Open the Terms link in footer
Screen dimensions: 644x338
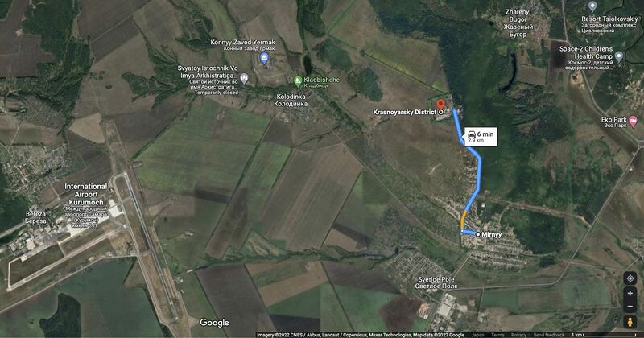coord(497,335)
